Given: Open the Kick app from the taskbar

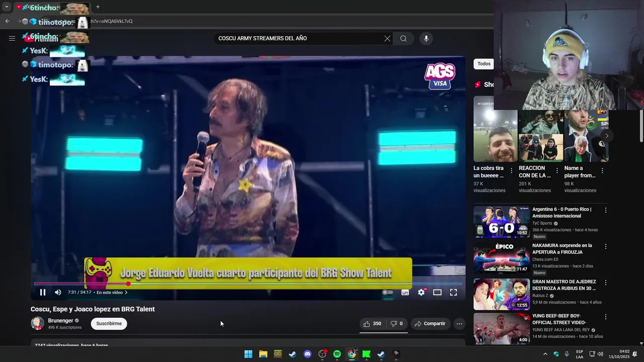Looking at the screenshot, I should coord(366,354).
